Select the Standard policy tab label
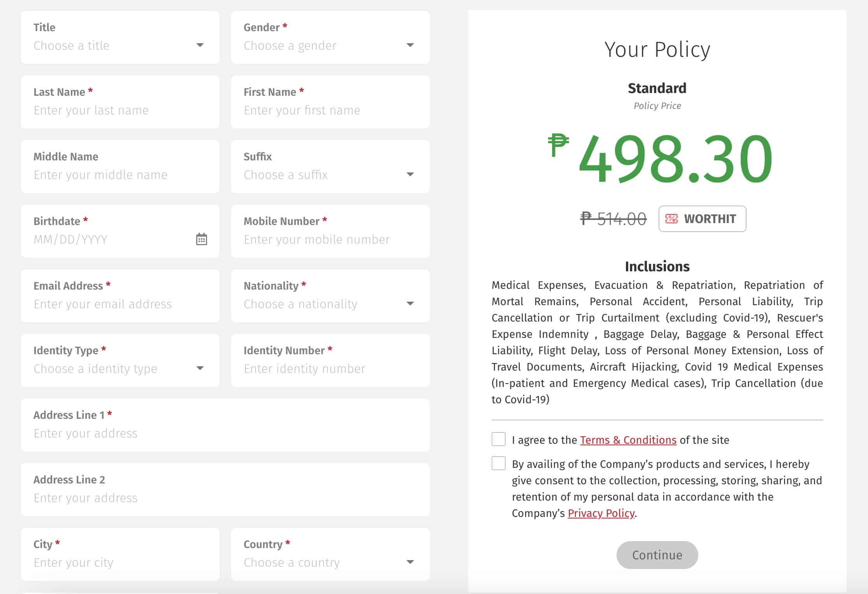Image resolution: width=868 pixels, height=594 pixels. [657, 88]
